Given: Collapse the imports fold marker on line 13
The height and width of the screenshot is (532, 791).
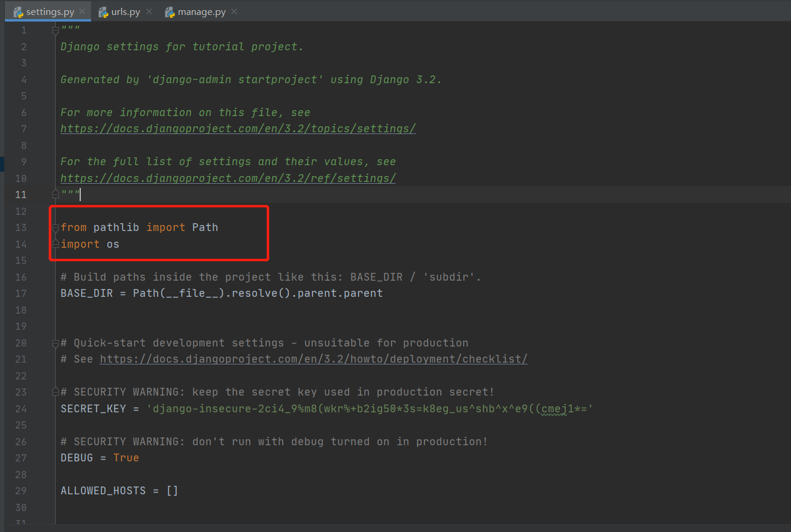Looking at the screenshot, I should click(x=55, y=227).
